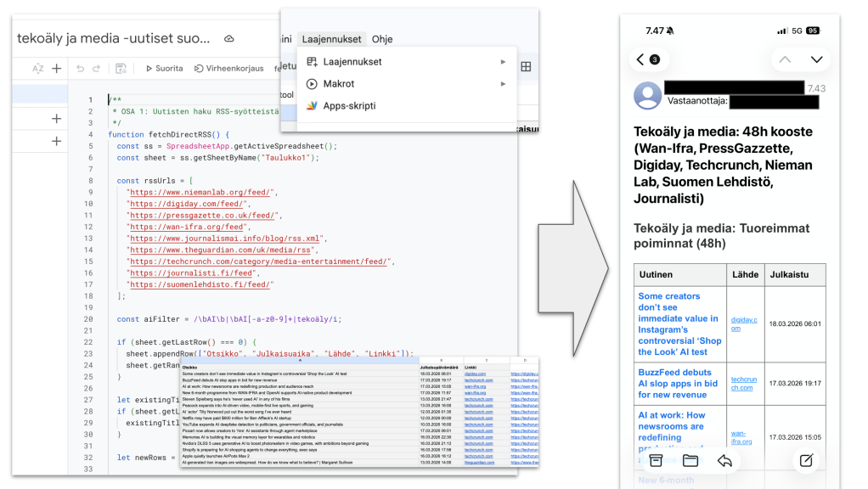Image resolution: width=868 pixels, height=489 pixels.
Task: Click the AZ sort files icon
Action: click(x=37, y=69)
